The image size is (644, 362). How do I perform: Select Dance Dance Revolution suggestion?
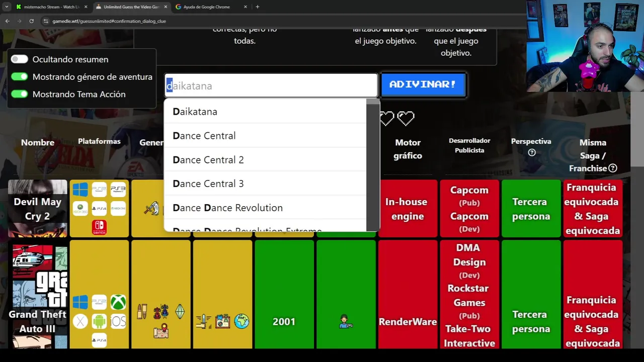coord(265,208)
